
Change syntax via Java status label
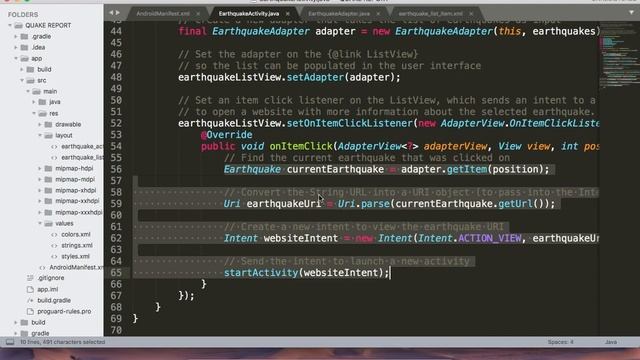pos(611,342)
